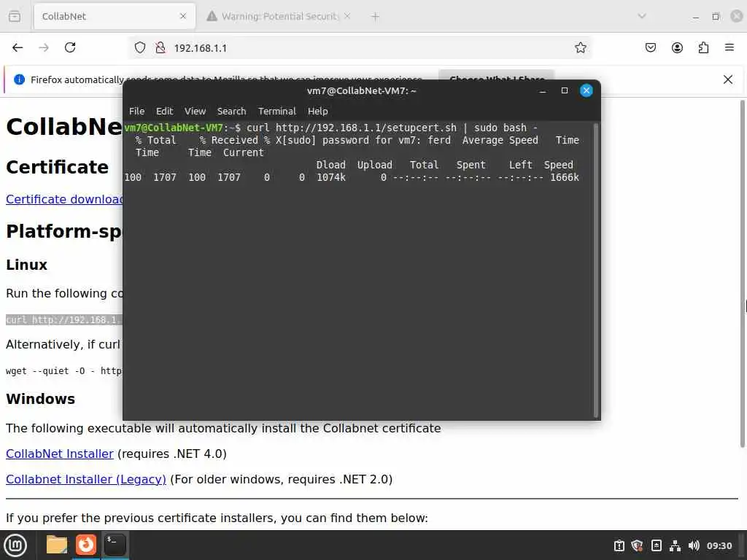Reload the 192.168.1.1 page
Viewport: 747px width, 560px height.
pos(70,47)
